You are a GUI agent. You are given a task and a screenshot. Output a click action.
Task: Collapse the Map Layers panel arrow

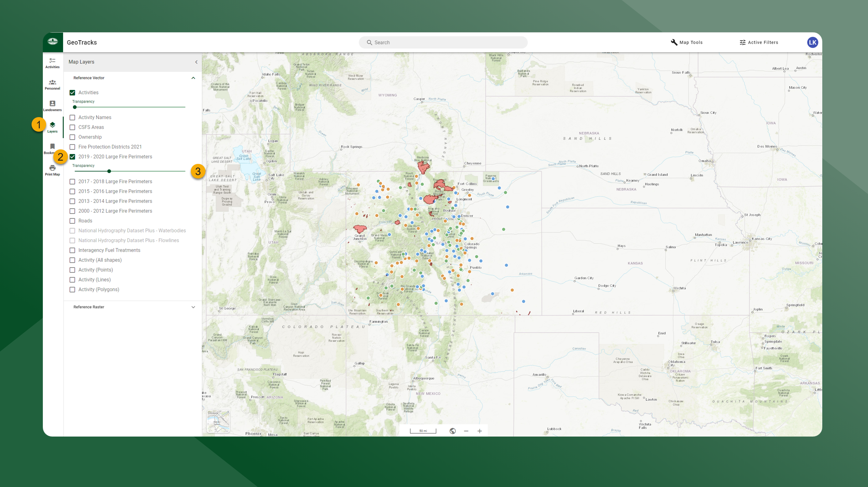(196, 62)
